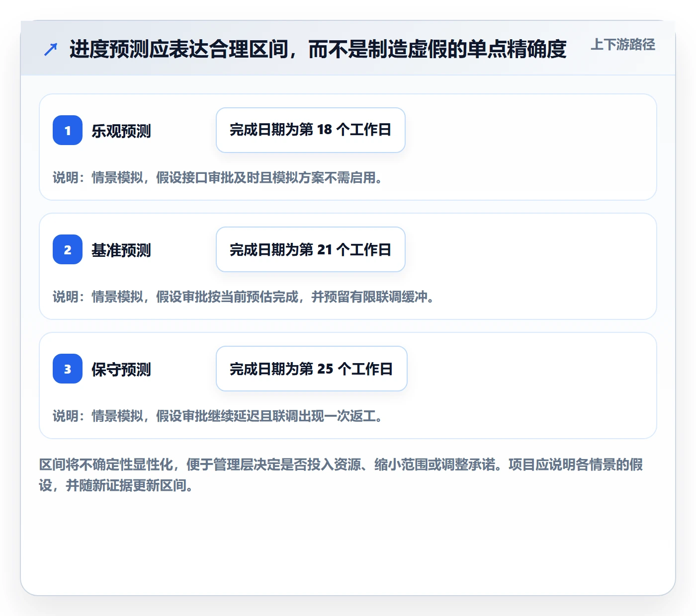
Task: Click the note about 预留有限联调缓冲
Action: [244, 297]
